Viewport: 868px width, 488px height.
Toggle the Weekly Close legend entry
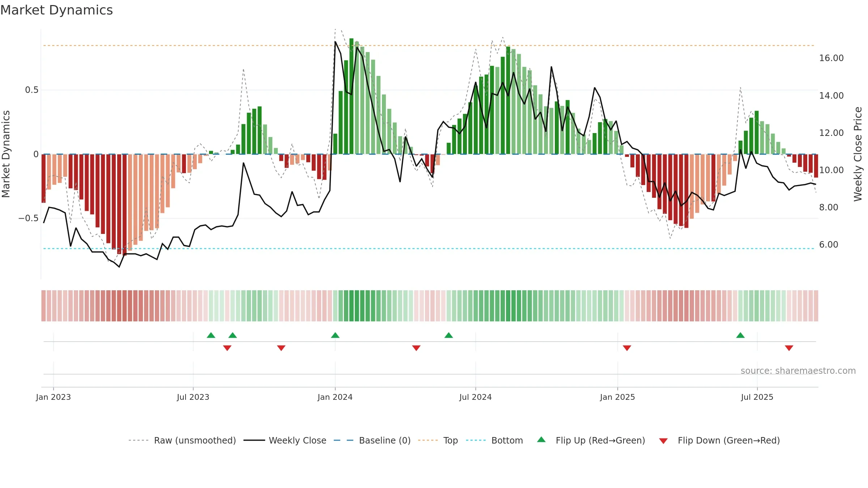tap(285, 440)
